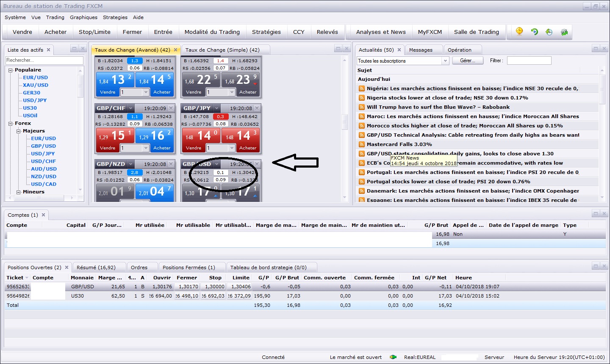Close the Liste des actifs tab
Viewport: 610px width, 364px height.
point(48,50)
